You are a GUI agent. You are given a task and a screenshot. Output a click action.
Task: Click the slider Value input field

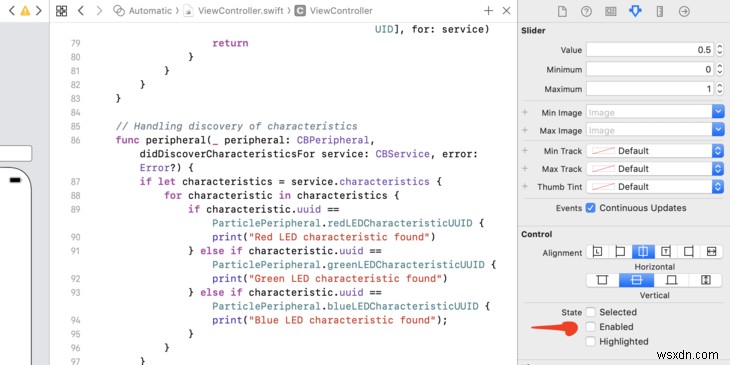point(650,50)
